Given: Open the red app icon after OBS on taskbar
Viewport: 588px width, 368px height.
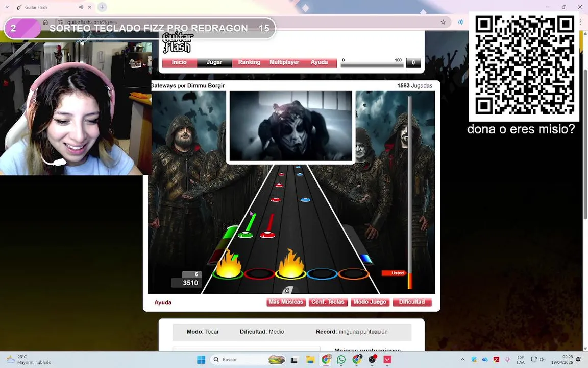Looking at the screenshot, I should [x=387, y=360].
